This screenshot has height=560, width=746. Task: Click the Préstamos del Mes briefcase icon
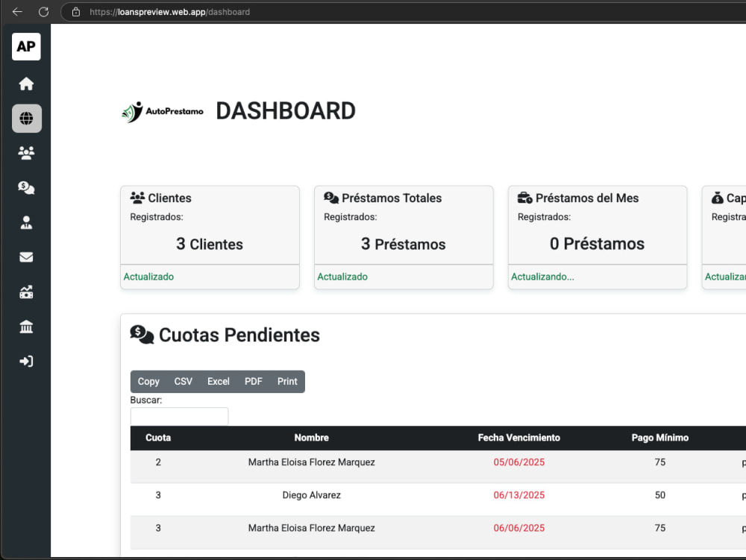click(524, 198)
